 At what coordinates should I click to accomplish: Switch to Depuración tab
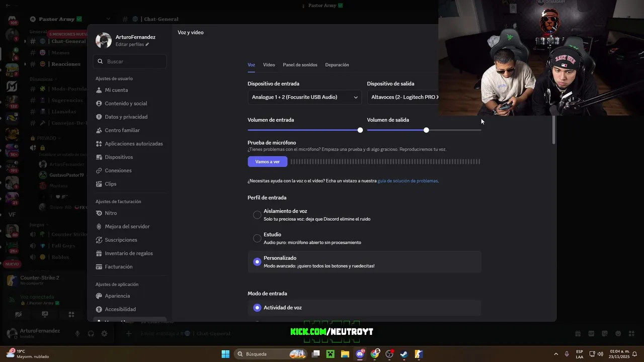(x=337, y=65)
